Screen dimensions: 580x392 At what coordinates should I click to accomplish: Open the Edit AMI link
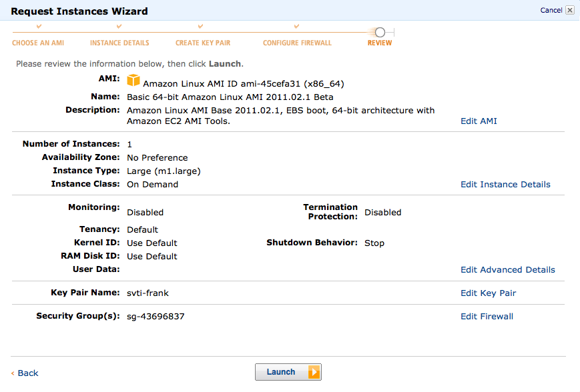point(479,121)
